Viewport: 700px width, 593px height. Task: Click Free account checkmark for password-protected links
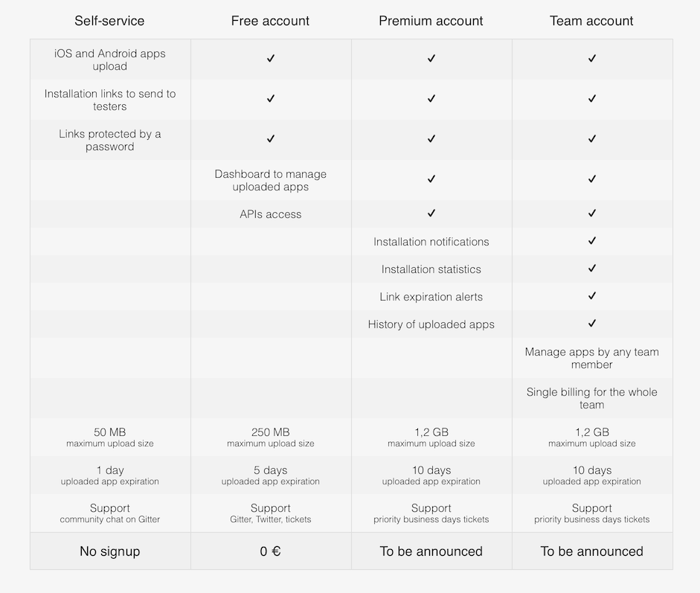[x=271, y=139]
